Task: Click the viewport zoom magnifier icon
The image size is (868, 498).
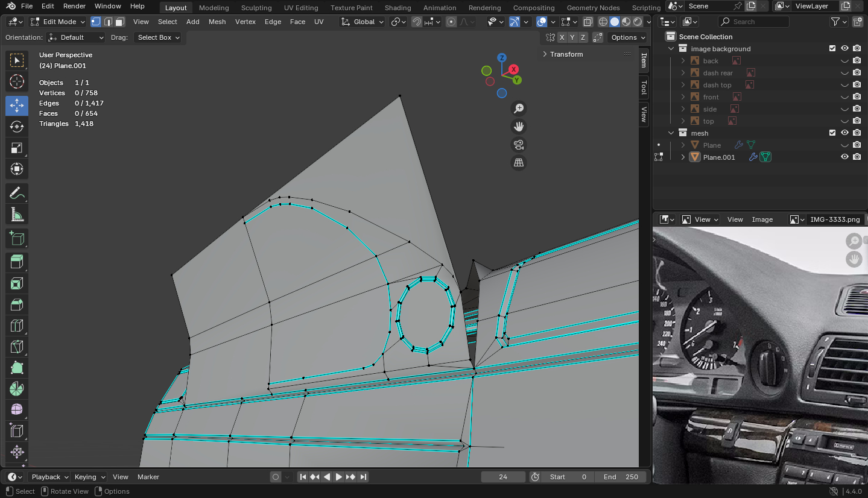Action: click(518, 109)
